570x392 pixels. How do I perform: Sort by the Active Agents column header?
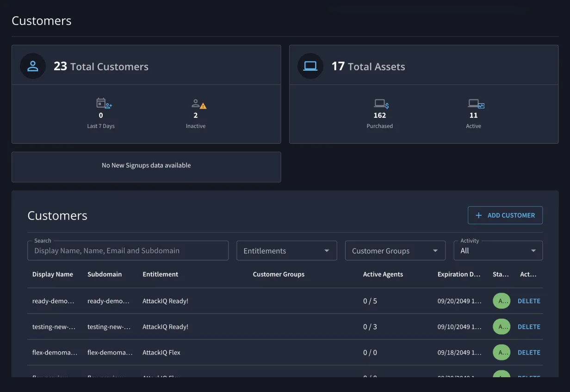click(x=383, y=274)
